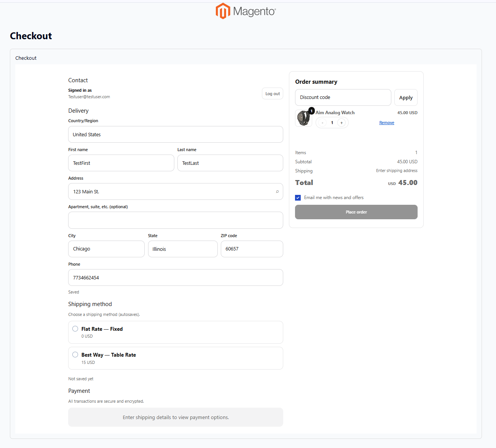Apply the discount code

[405, 97]
